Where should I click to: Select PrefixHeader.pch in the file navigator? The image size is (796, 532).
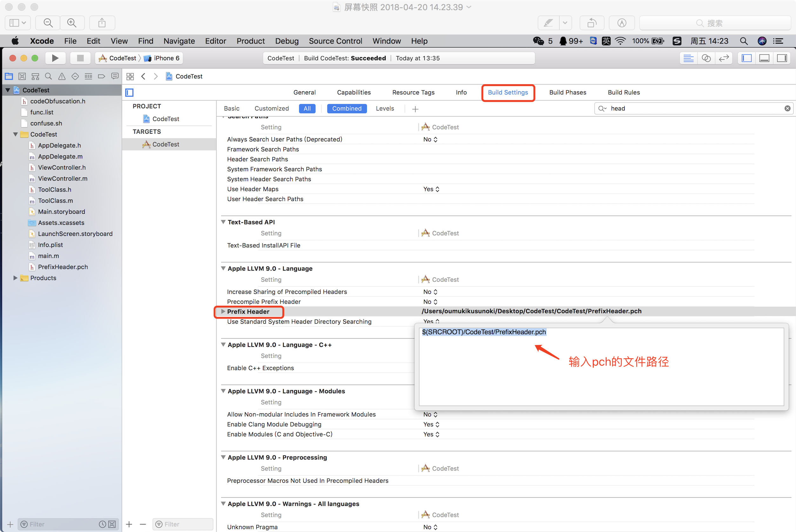pos(63,267)
